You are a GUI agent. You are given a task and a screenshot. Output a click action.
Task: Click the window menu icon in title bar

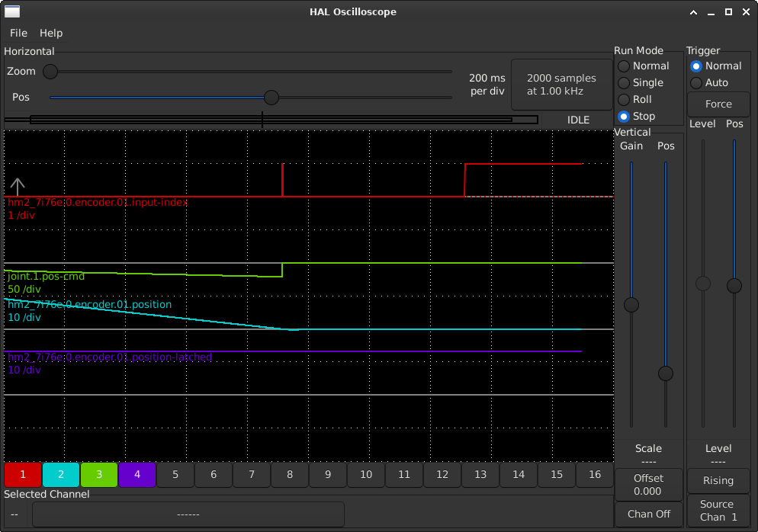(x=13, y=11)
